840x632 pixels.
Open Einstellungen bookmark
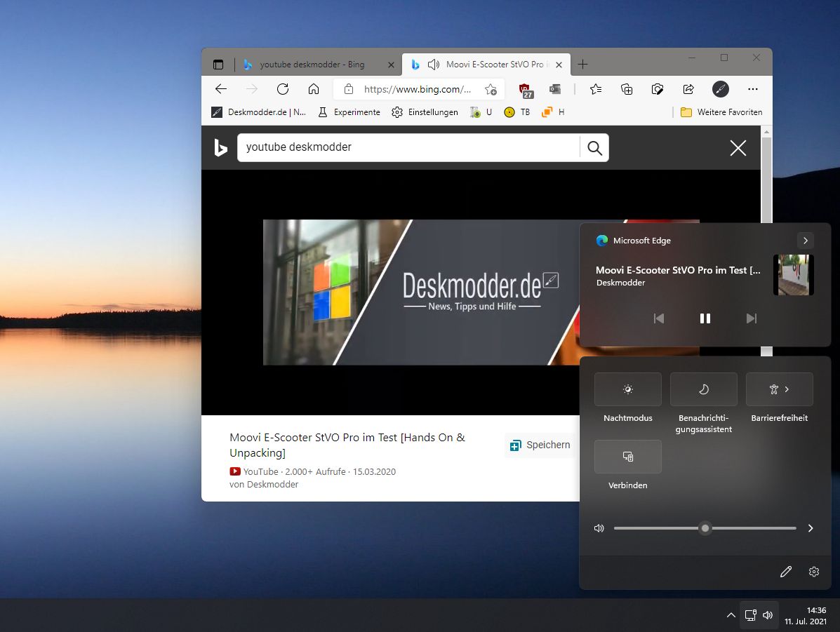point(425,112)
